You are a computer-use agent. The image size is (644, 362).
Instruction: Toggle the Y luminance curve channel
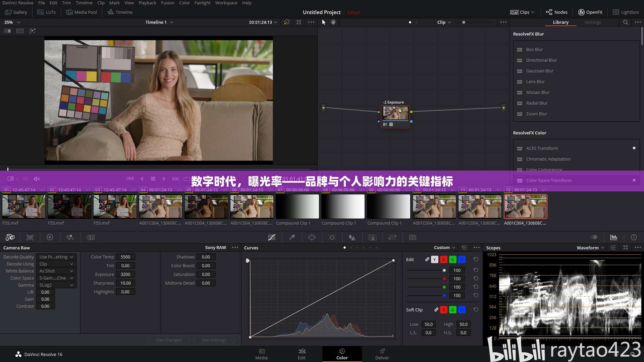tap(435, 259)
